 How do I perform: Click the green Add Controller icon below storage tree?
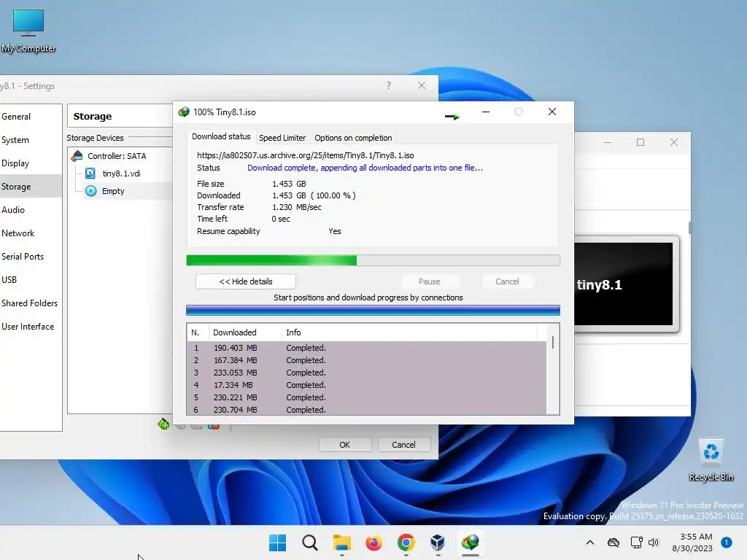163,424
